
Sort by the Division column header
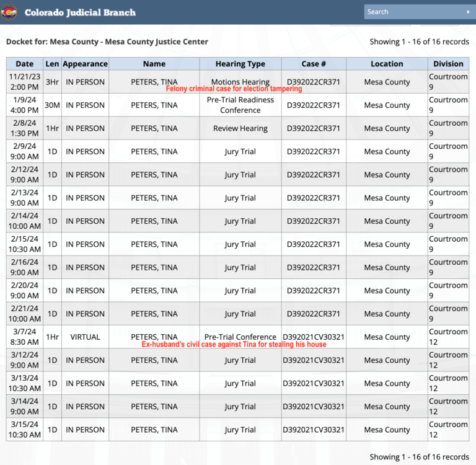click(448, 64)
